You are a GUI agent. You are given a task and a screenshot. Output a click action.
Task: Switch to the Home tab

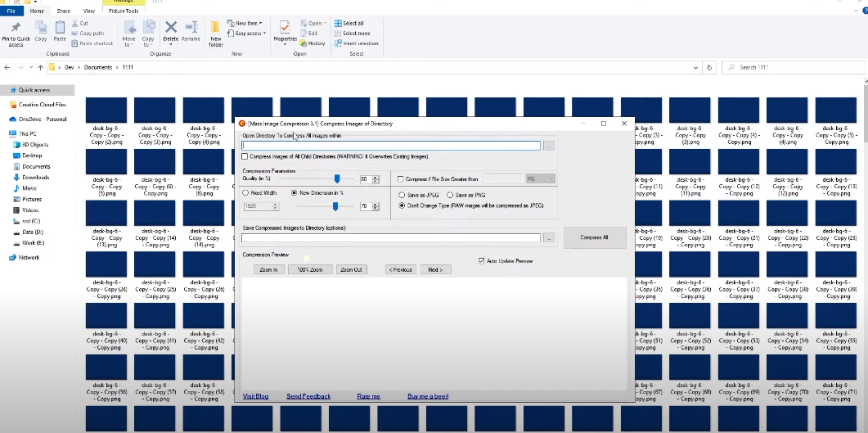(x=37, y=11)
